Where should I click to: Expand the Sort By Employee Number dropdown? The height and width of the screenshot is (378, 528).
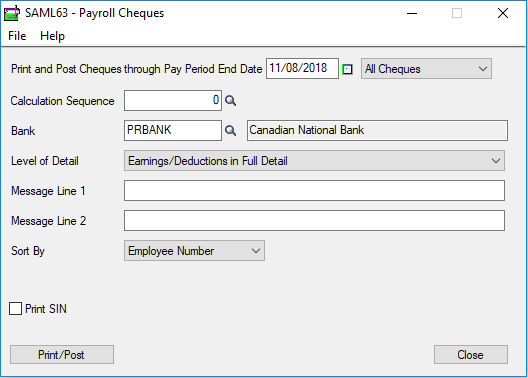(194, 251)
